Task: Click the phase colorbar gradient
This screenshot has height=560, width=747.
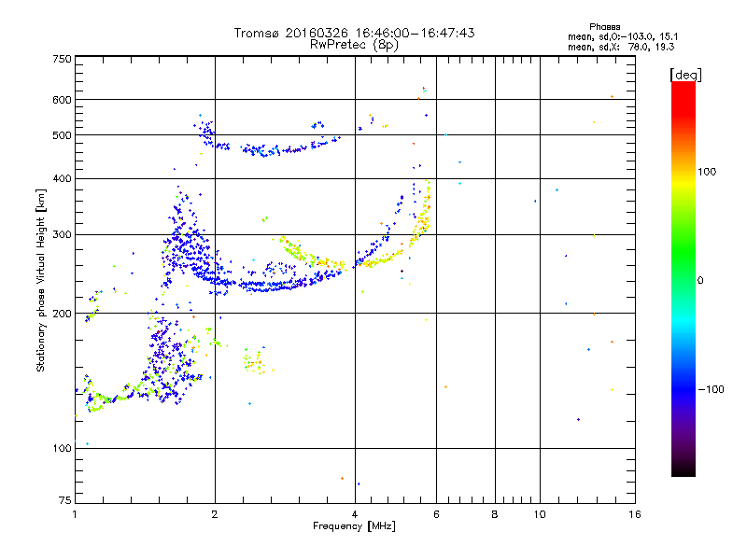Action: tap(684, 278)
